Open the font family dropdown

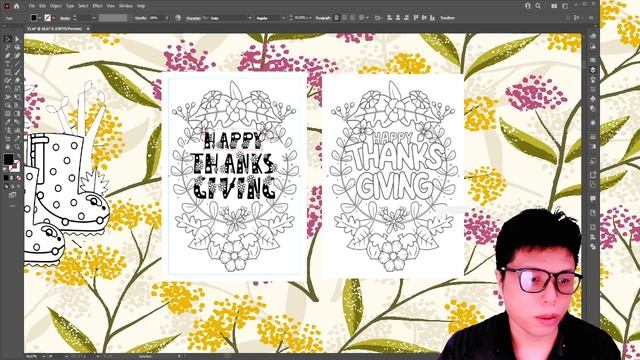tap(250, 18)
